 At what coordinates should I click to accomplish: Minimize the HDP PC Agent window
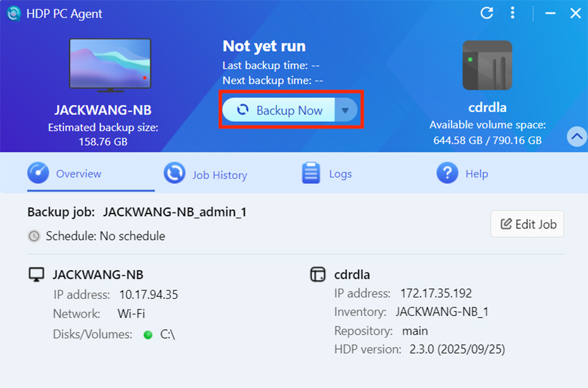pos(551,13)
